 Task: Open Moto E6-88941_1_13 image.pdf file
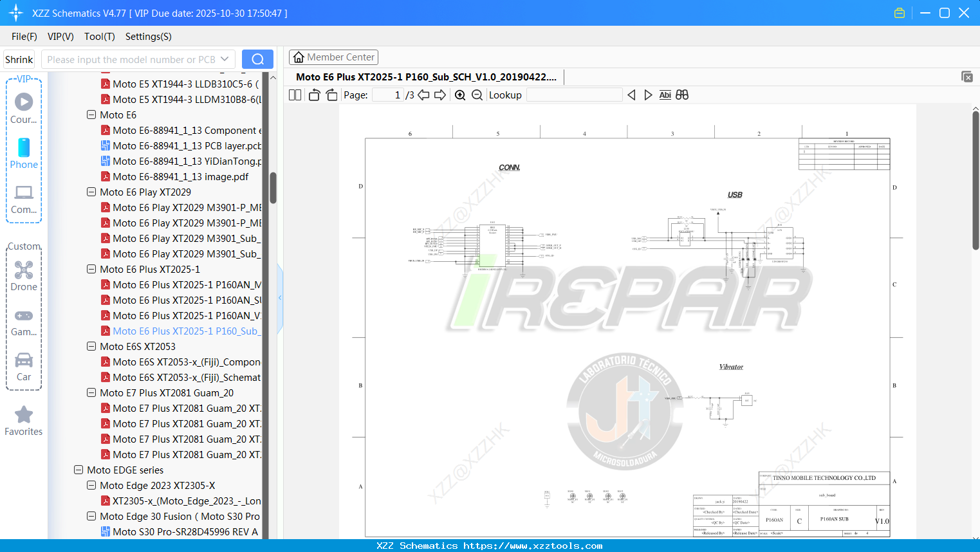(x=175, y=177)
